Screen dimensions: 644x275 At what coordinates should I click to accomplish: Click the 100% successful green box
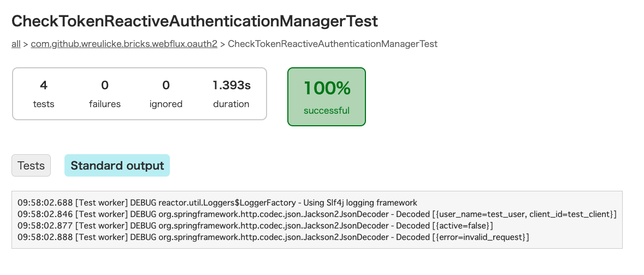click(327, 97)
